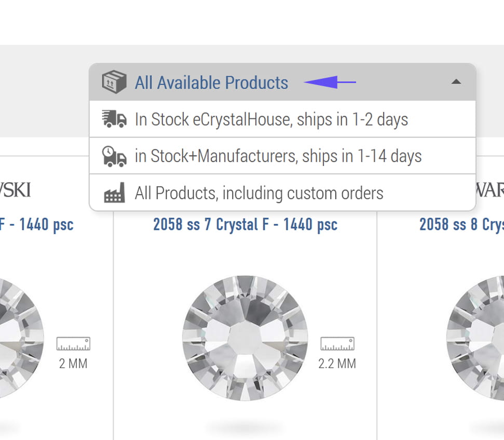Click the 2 MM crystal rhinestone image
The width and height of the screenshot is (504, 440).
point(22,338)
